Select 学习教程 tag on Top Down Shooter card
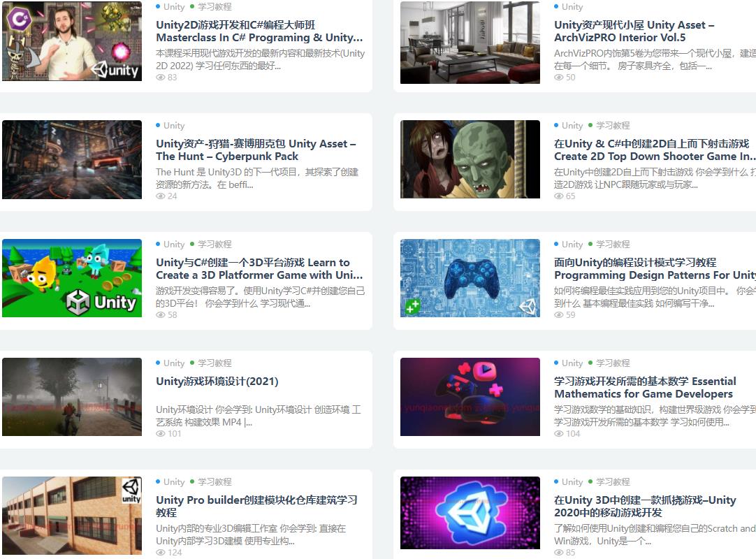This screenshot has width=756, height=559. (613, 125)
